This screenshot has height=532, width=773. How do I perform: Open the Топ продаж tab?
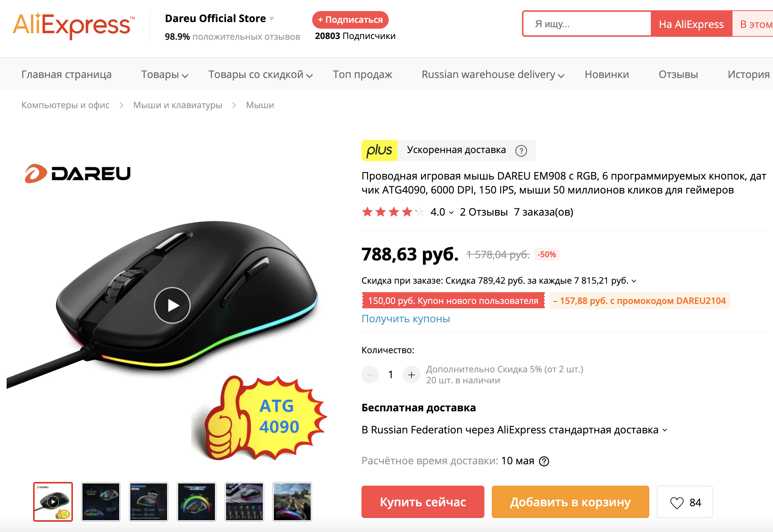(x=362, y=75)
